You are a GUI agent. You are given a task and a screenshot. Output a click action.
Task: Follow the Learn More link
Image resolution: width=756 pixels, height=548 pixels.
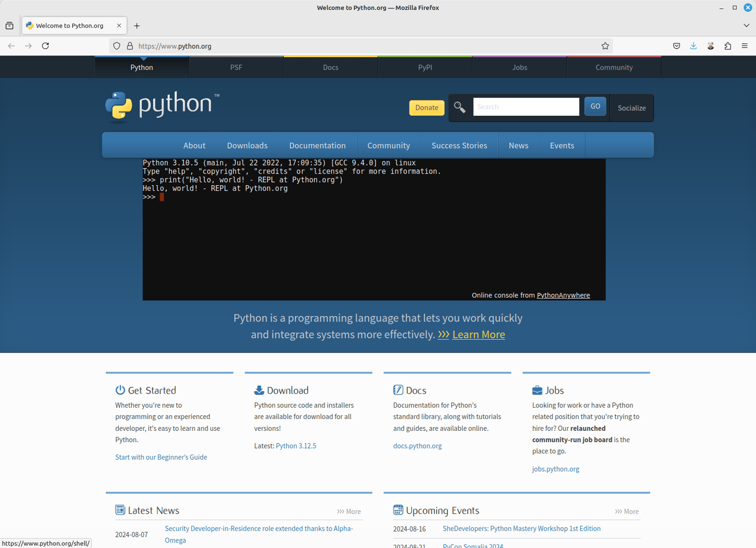(478, 334)
